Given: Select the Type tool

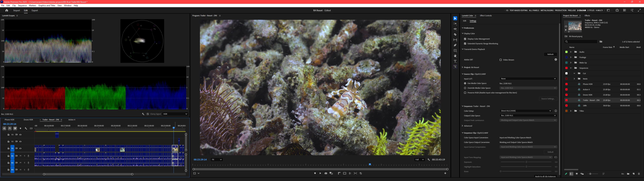Looking at the screenshot, I should click(455, 61).
